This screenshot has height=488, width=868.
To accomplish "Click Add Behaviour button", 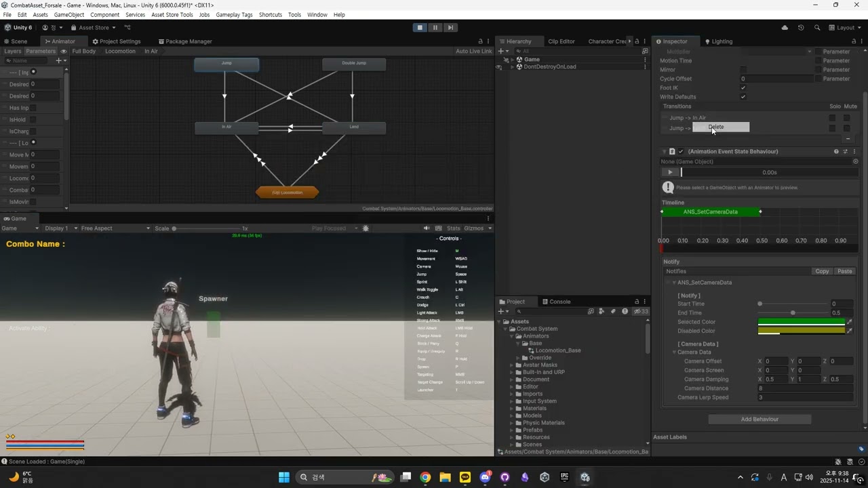I will [759, 420].
